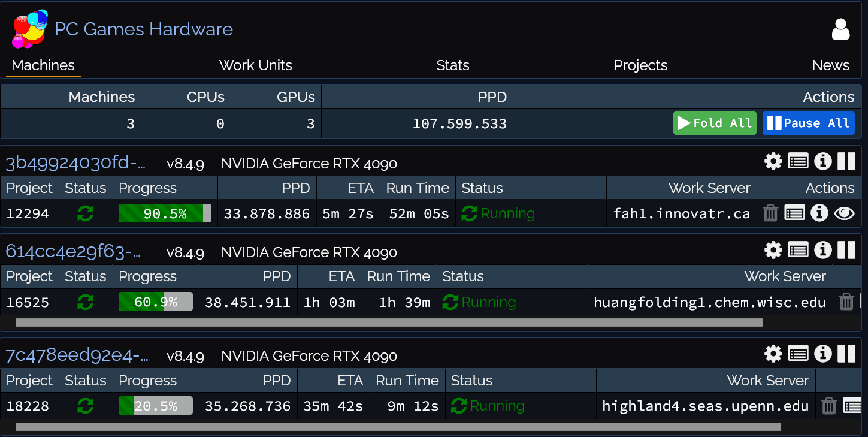Show info for machine 7c478eed92e4
The width and height of the screenshot is (868, 437).
click(x=822, y=354)
